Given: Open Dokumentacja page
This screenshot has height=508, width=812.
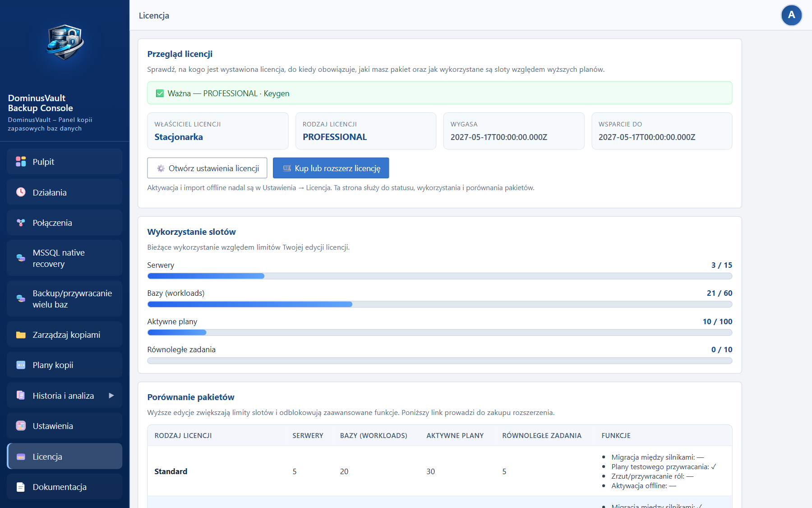Looking at the screenshot, I should click(x=65, y=487).
